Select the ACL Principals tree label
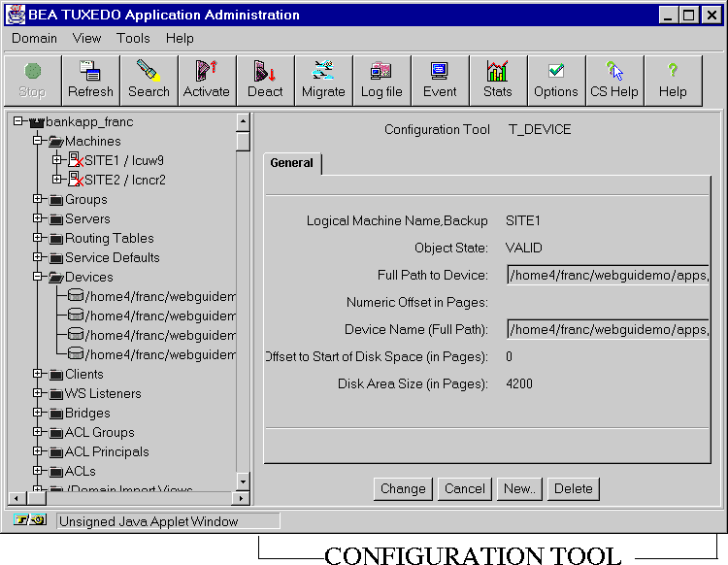The width and height of the screenshot is (728, 565). tap(107, 451)
